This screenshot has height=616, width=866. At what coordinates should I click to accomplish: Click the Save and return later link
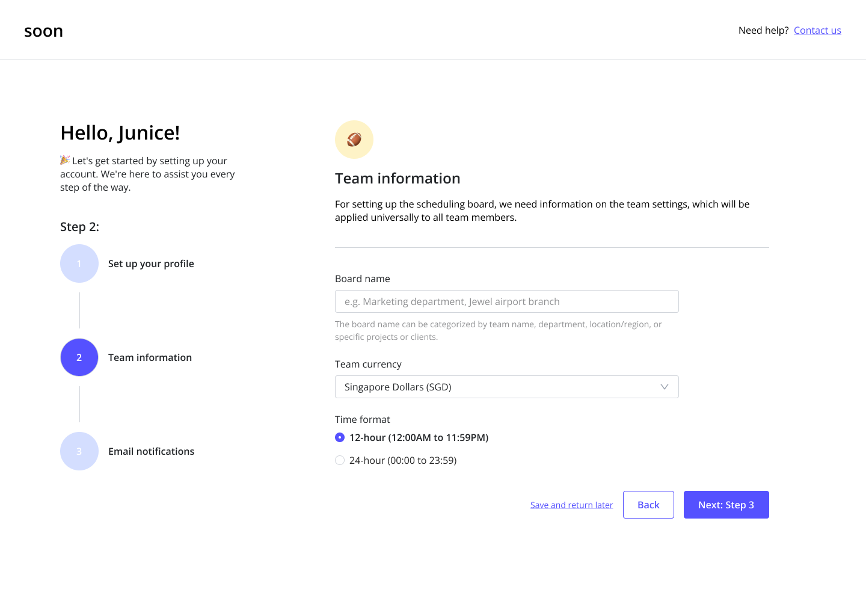click(571, 505)
